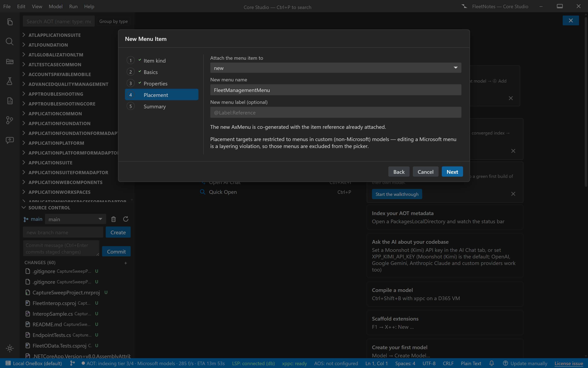Close the welcome tab with blue X
The height and width of the screenshot is (368, 588).
tap(570, 20)
